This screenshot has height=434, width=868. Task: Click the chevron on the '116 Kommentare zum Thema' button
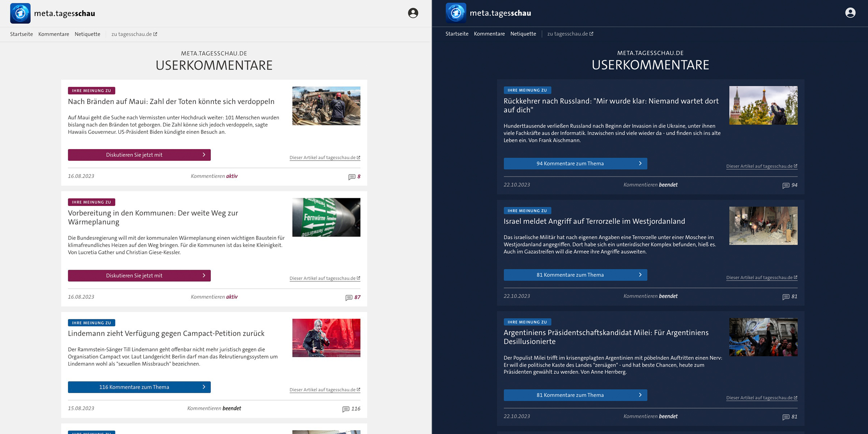pos(204,387)
